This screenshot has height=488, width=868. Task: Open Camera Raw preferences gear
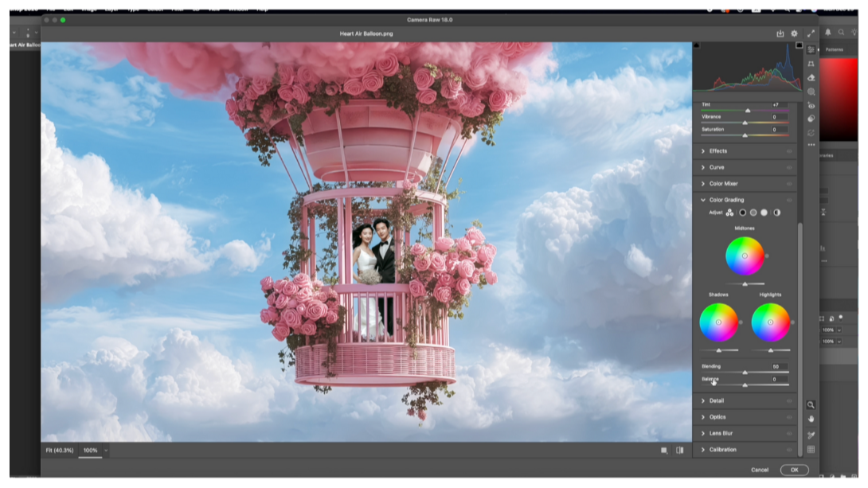795,33
